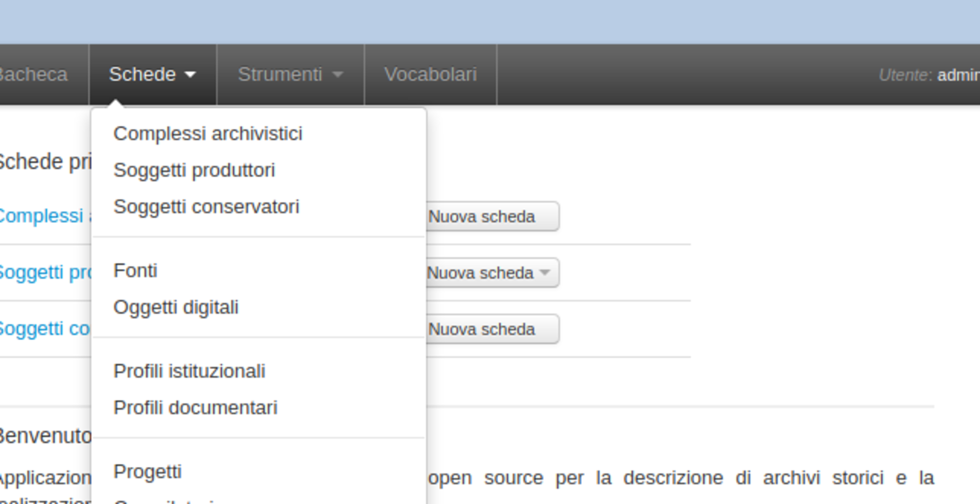This screenshot has width=980, height=504.
Task: Open the 'Fonti' section
Action: (136, 270)
